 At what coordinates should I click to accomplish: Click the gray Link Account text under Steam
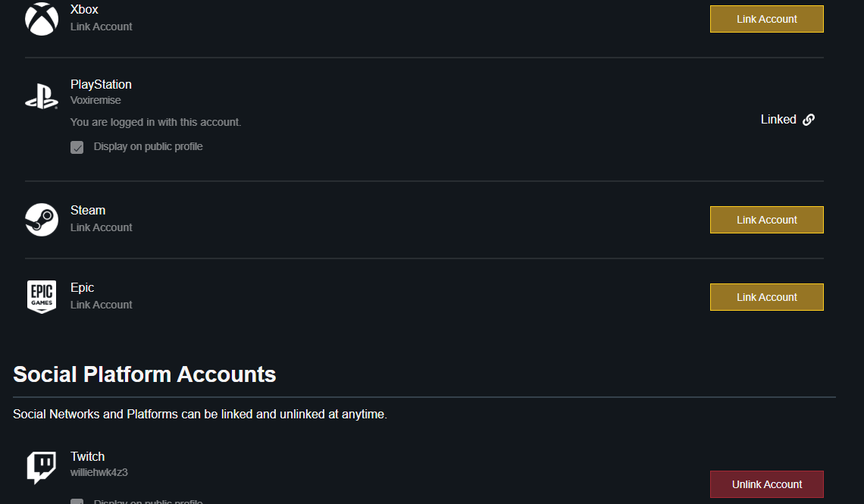click(102, 227)
